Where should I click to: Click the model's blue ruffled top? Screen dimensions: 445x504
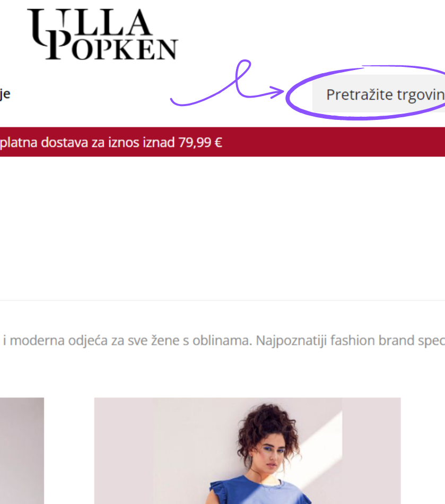(260, 492)
